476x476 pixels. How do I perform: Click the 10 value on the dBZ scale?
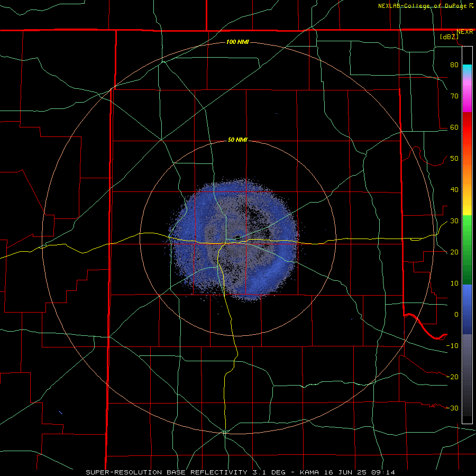click(x=454, y=283)
